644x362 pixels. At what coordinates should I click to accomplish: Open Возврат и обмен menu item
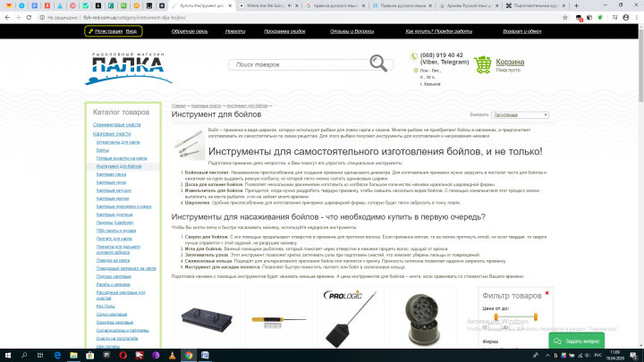pyautogui.click(x=522, y=31)
